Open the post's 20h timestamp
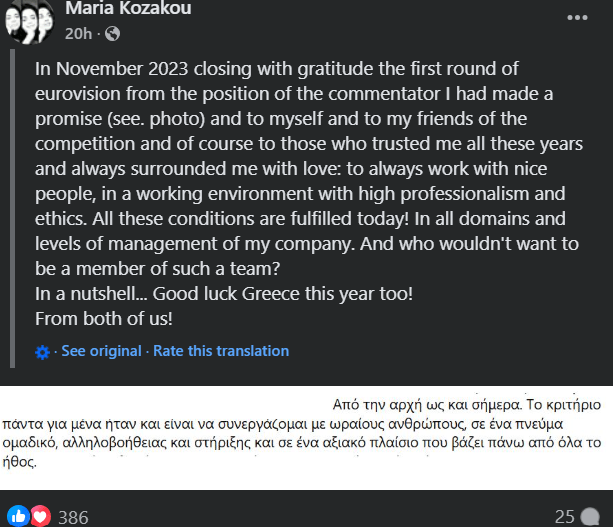613x527 pixels. pos(78,34)
